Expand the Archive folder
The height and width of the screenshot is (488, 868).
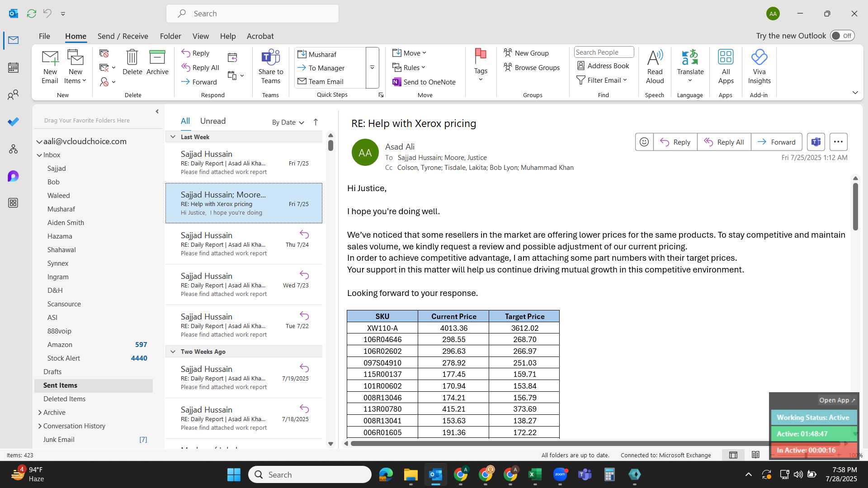coord(40,413)
